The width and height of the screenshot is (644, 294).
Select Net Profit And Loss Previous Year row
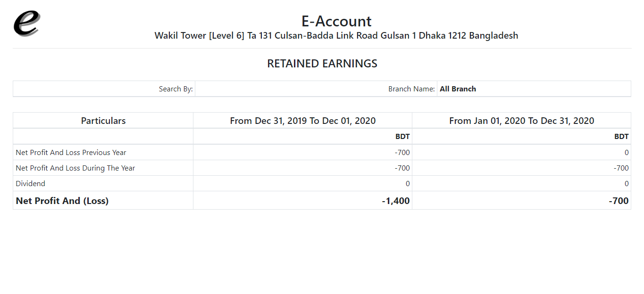click(x=71, y=153)
